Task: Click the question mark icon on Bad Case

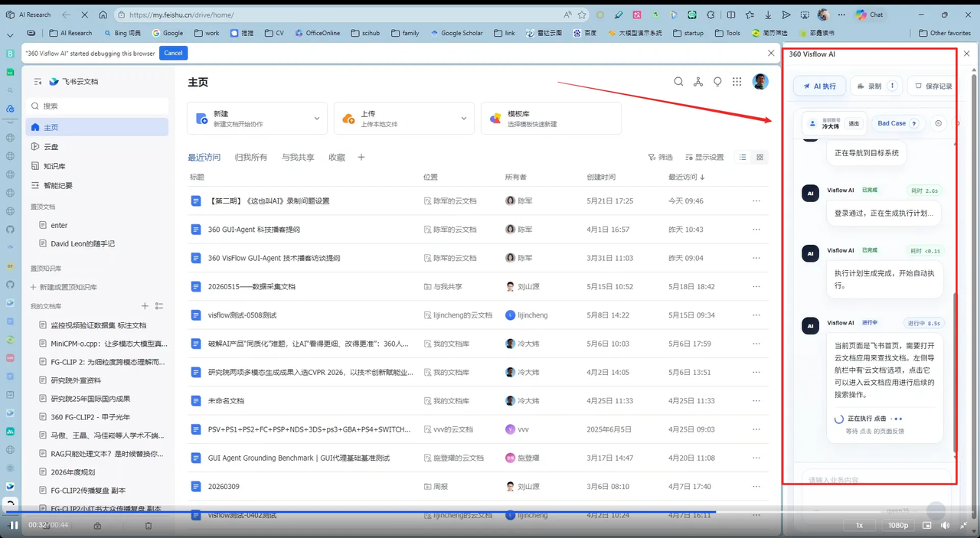Action: (x=913, y=124)
